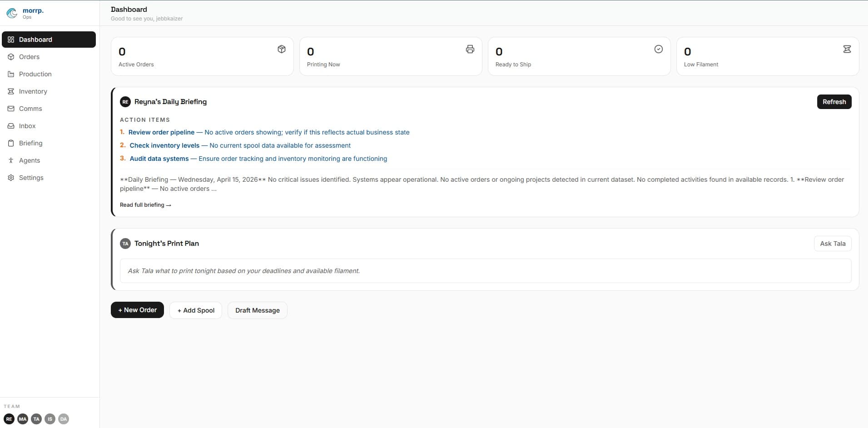Open the Dashboard menu item
868x428 pixels.
tap(49, 40)
